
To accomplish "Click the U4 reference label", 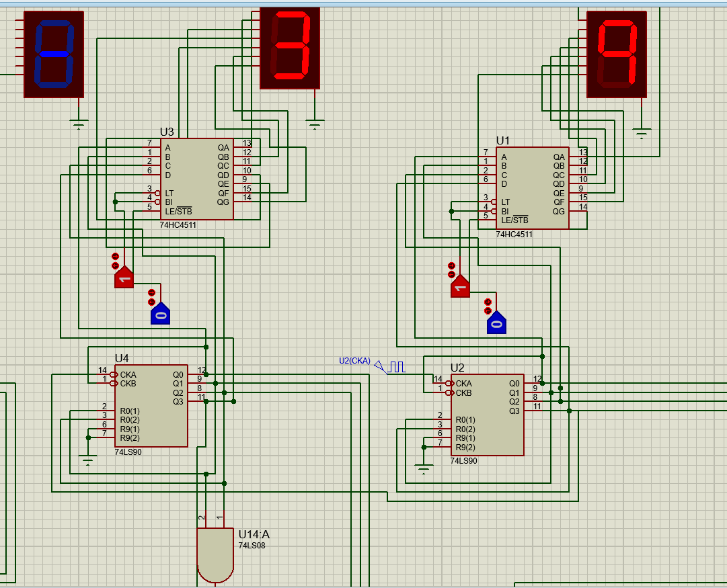I will point(122,359).
